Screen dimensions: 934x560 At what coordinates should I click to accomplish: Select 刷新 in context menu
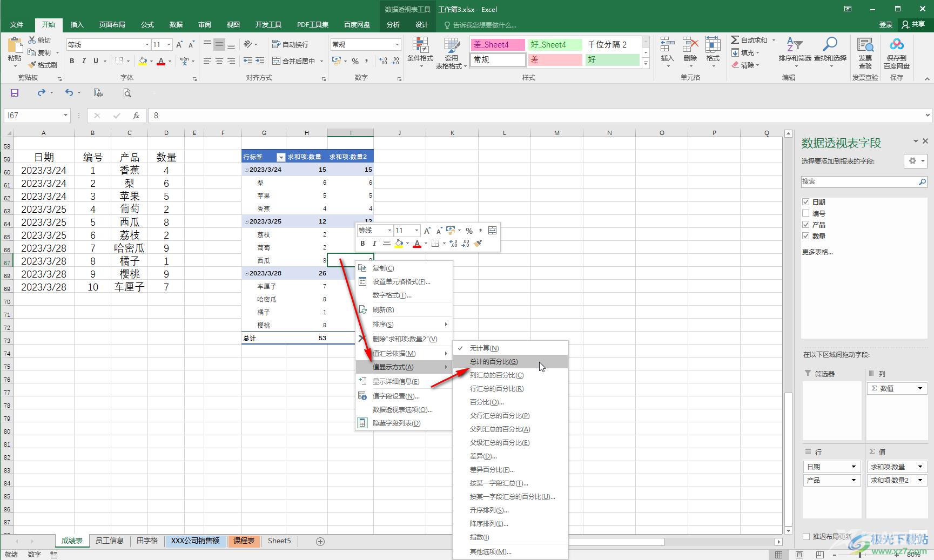[404, 310]
